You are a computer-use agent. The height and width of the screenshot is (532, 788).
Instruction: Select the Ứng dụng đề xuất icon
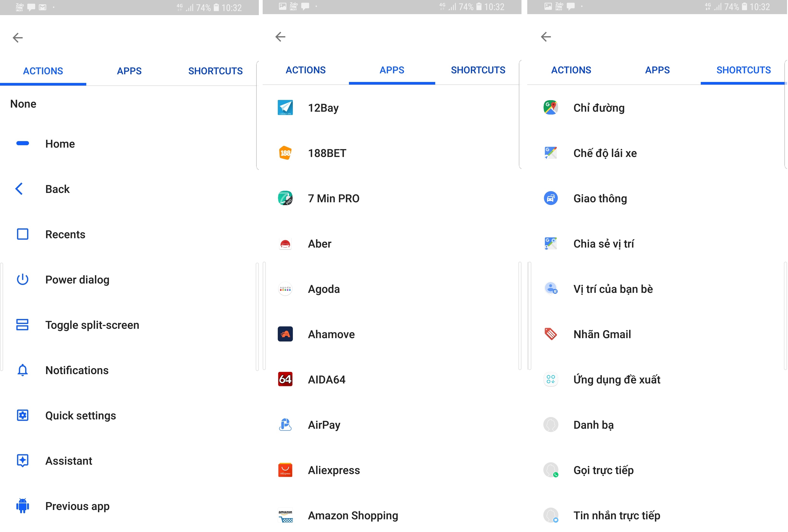551,379
